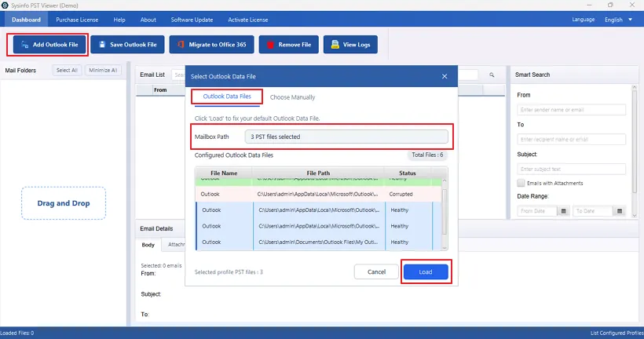Click the file list scroll up arrow
The height and width of the screenshot is (339, 644).
click(x=445, y=181)
